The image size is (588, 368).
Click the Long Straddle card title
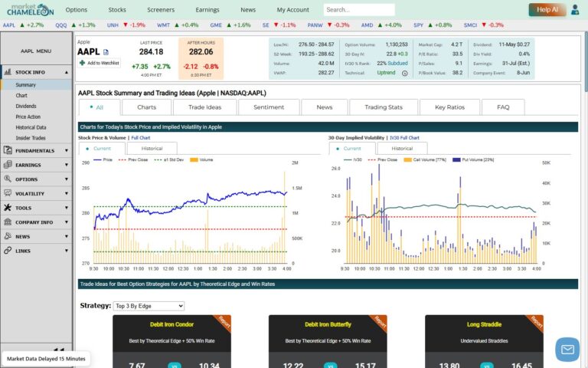click(484, 324)
